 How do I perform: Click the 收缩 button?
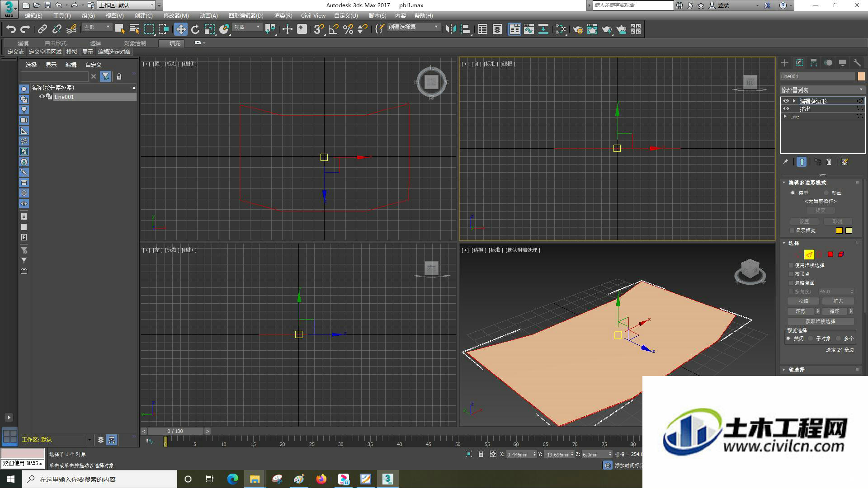coord(803,301)
